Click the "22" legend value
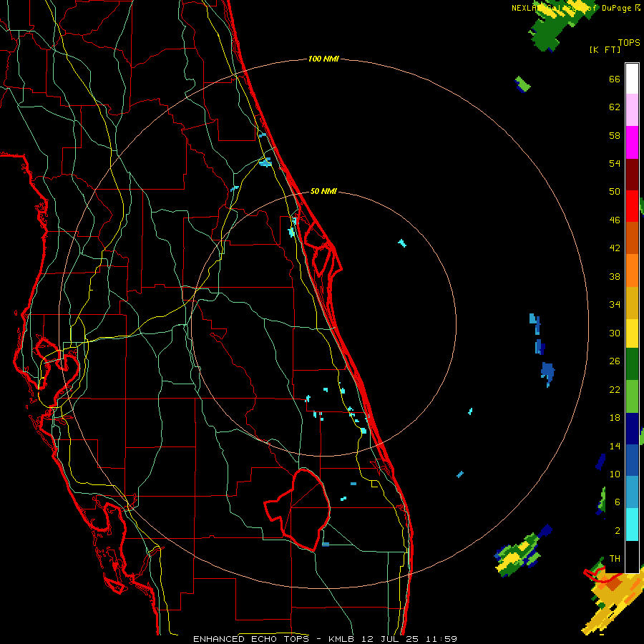Viewport: 644px width, 644px height. click(615, 389)
